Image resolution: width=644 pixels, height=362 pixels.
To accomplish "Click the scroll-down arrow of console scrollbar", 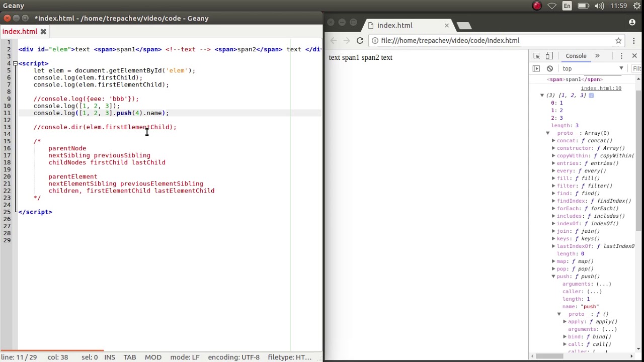I will click(x=638, y=348).
